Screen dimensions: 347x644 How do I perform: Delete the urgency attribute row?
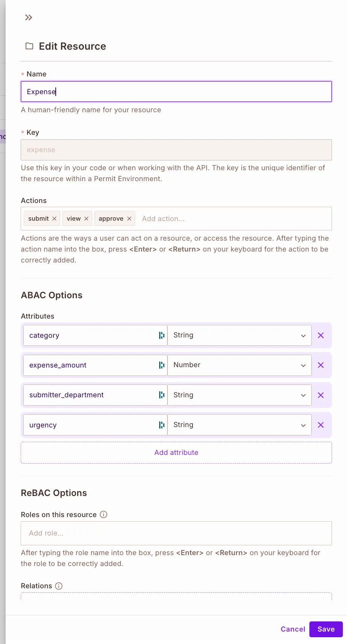coord(321,425)
